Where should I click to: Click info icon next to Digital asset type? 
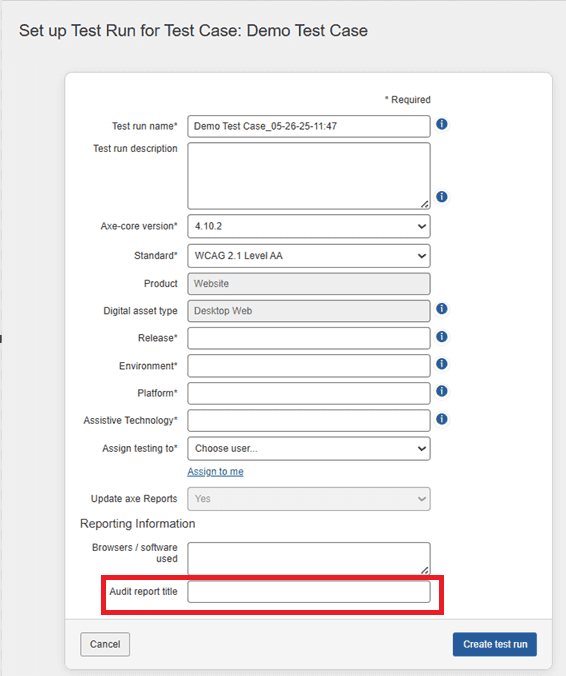tap(441, 309)
